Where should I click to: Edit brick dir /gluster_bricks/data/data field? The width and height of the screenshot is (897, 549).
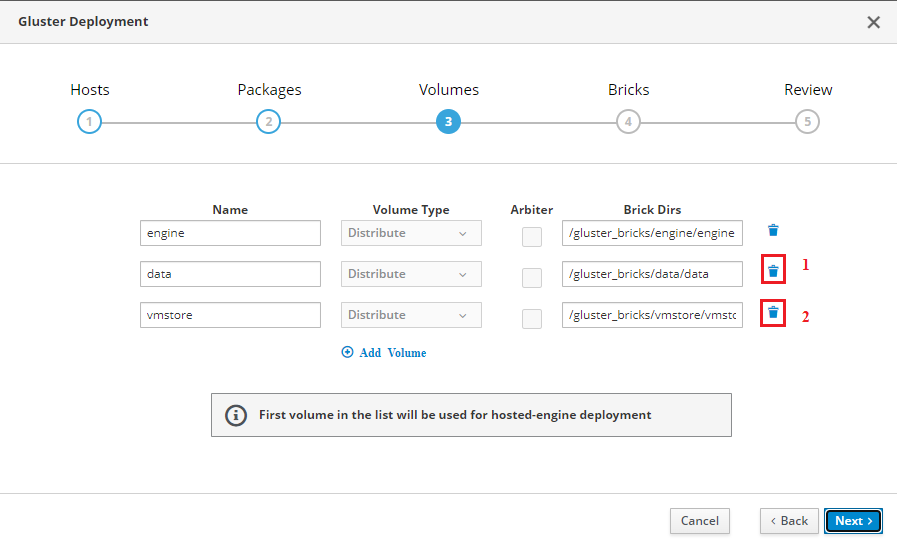pyautogui.click(x=652, y=274)
